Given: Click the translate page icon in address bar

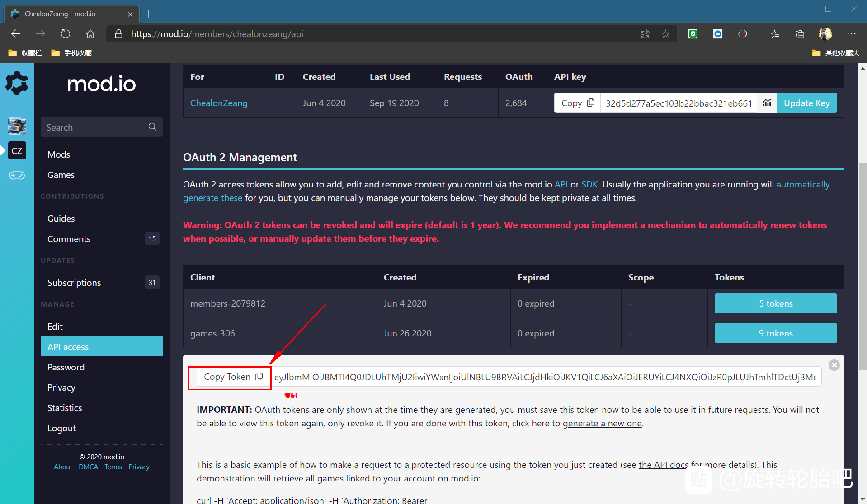Looking at the screenshot, I should (x=645, y=34).
